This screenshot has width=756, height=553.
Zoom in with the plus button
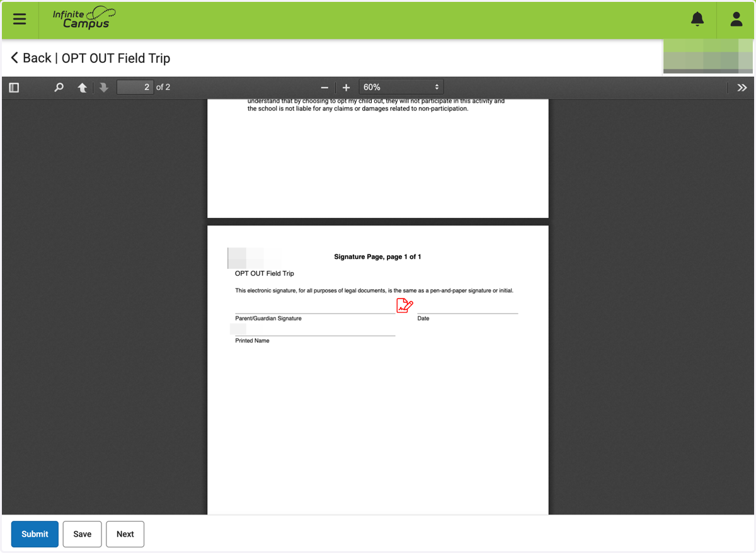pyautogui.click(x=346, y=88)
